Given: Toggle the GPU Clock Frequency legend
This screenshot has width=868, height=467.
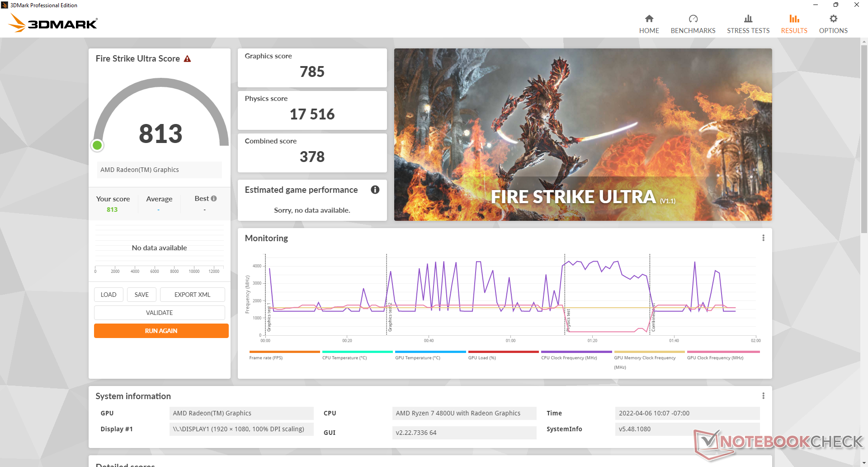Looking at the screenshot, I should tap(723, 355).
